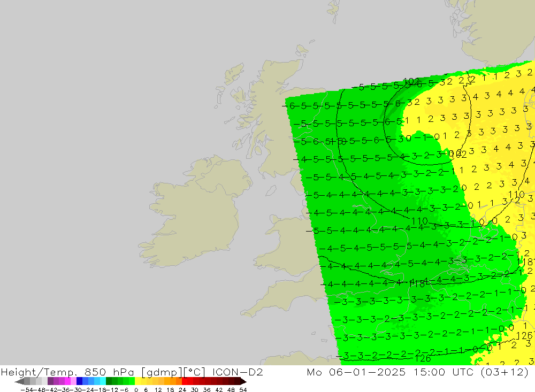Click the darkest green legend swatch
Image resolution: width=535 pixels, height=392 pixels.
[109, 381]
